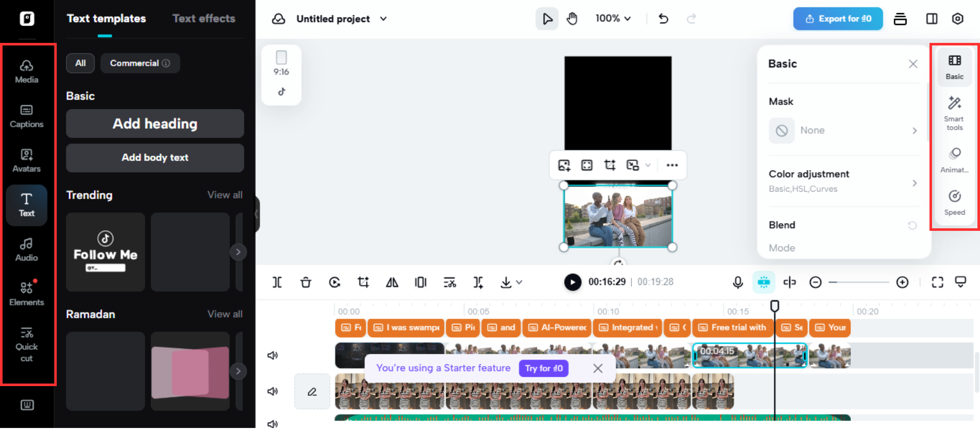Open the Quick cut tool

(x=27, y=345)
